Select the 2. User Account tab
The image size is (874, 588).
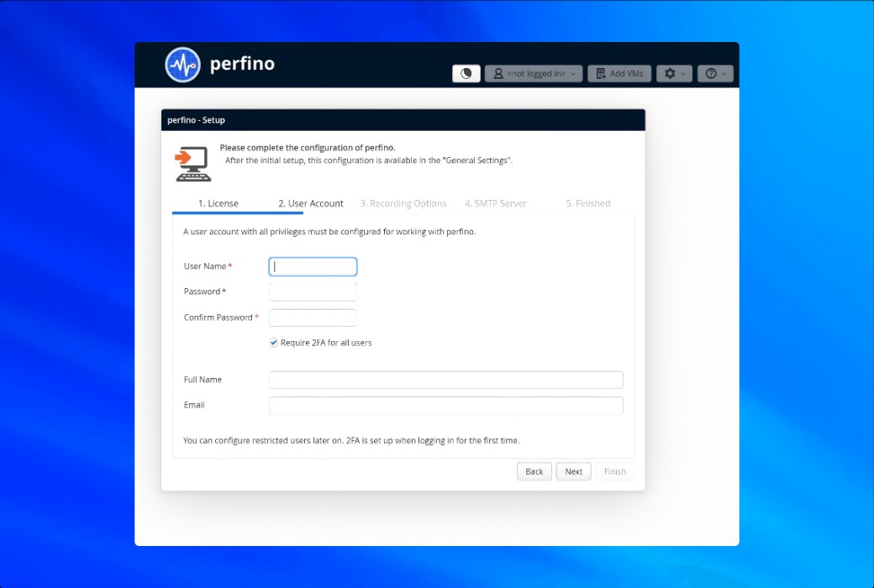coord(310,203)
